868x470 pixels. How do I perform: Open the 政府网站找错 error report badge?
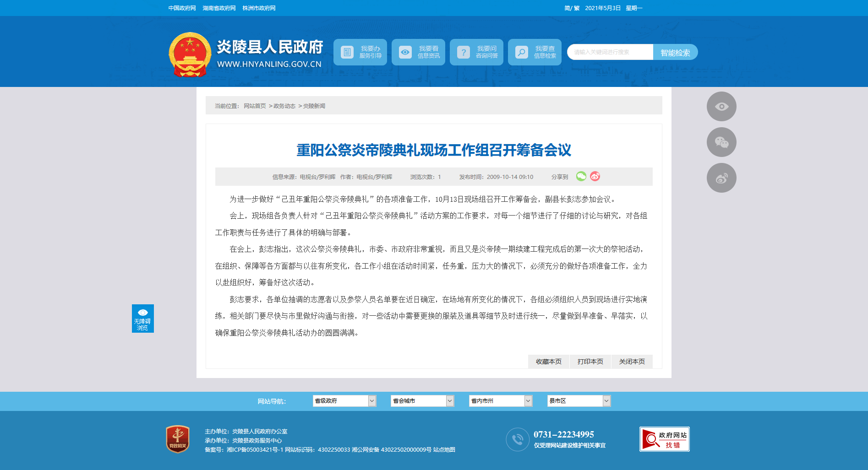tap(664, 439)
